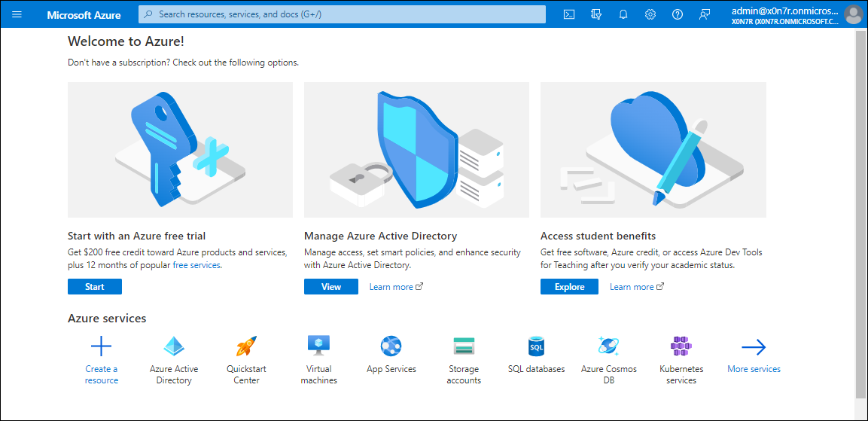This screenshot has height=421, width=868.
Task: Click the Create a resource plus icon
Action: pos(102,346)
